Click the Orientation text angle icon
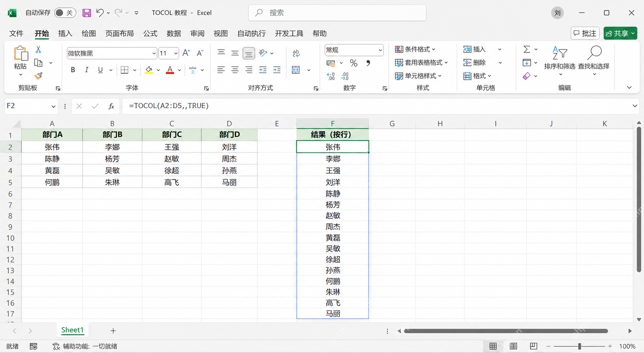 coord(263,53)
